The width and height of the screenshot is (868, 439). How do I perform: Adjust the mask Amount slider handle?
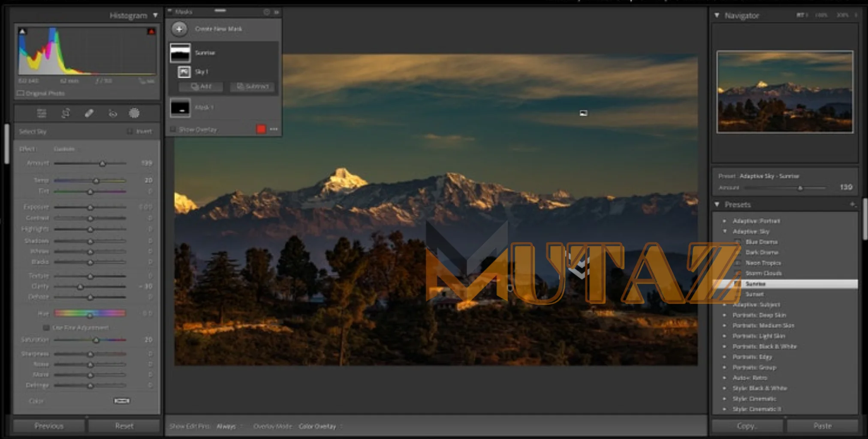[x=102, y=164]
